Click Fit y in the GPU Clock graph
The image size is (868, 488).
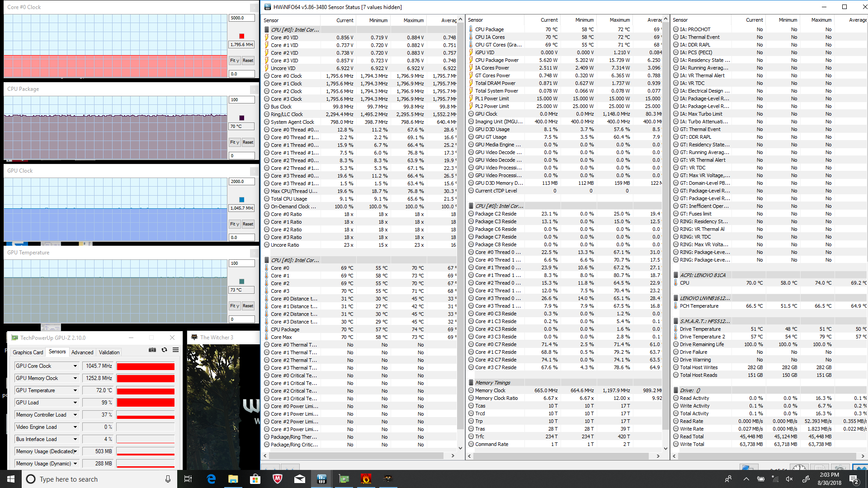(x=234, y=224)
